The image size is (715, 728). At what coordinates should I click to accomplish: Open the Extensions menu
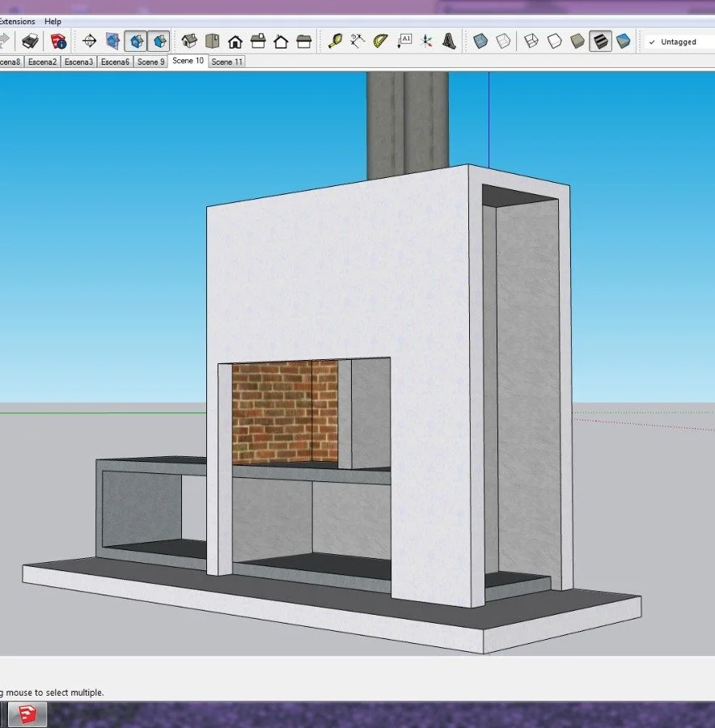point(17,21)
